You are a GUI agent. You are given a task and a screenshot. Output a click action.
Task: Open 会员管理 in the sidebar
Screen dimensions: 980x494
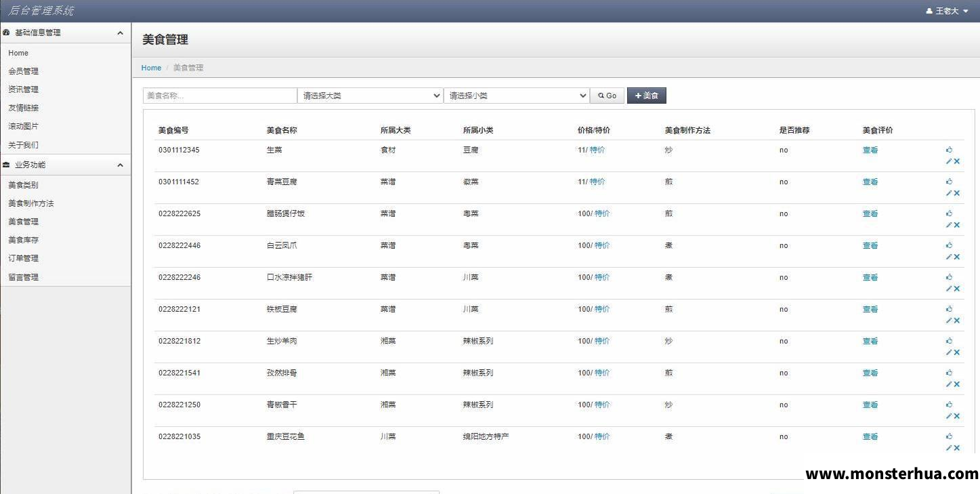24,71
